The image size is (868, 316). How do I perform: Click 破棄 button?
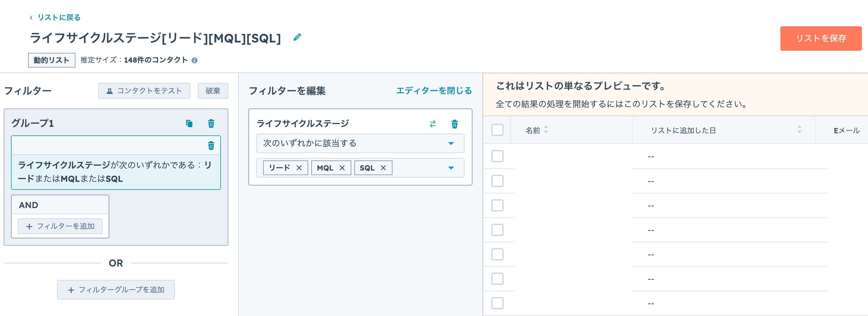(213, 91)
